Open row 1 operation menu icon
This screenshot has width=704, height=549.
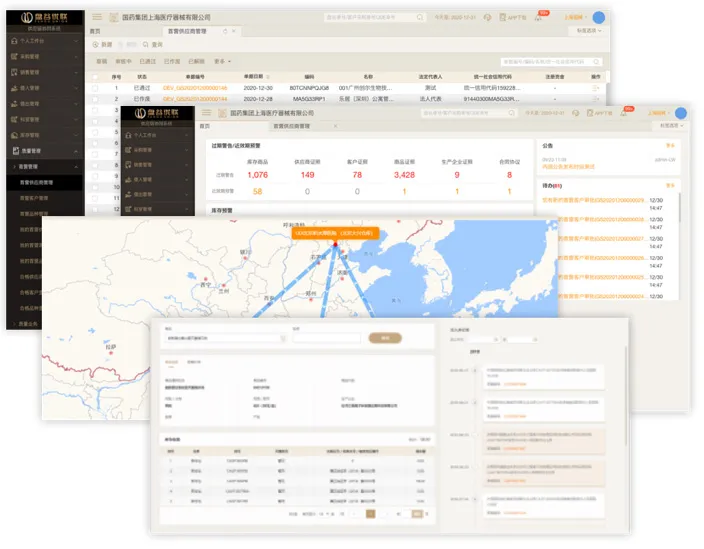coord(596,88)
